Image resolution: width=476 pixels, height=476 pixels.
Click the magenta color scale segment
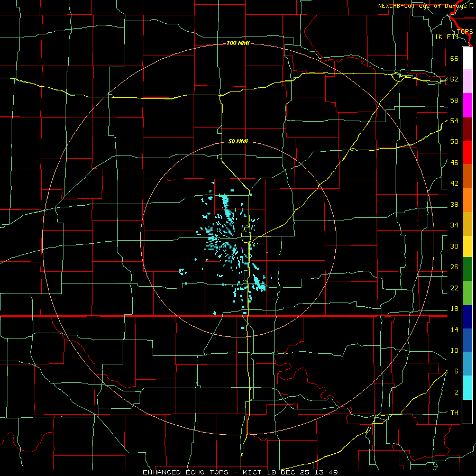pyautogui.click(x=467, y=105)
